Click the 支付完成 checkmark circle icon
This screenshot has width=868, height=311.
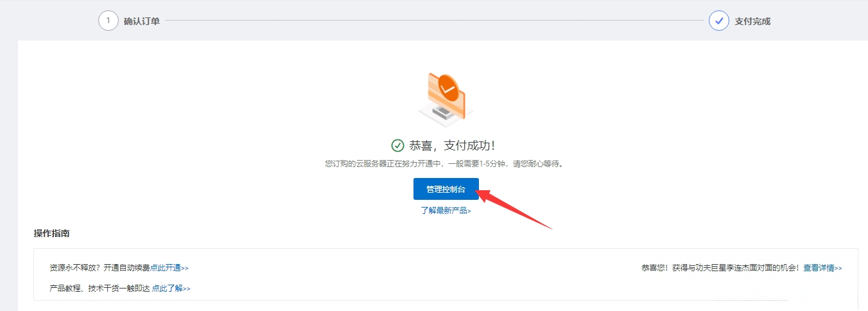[x=718, y=21]
